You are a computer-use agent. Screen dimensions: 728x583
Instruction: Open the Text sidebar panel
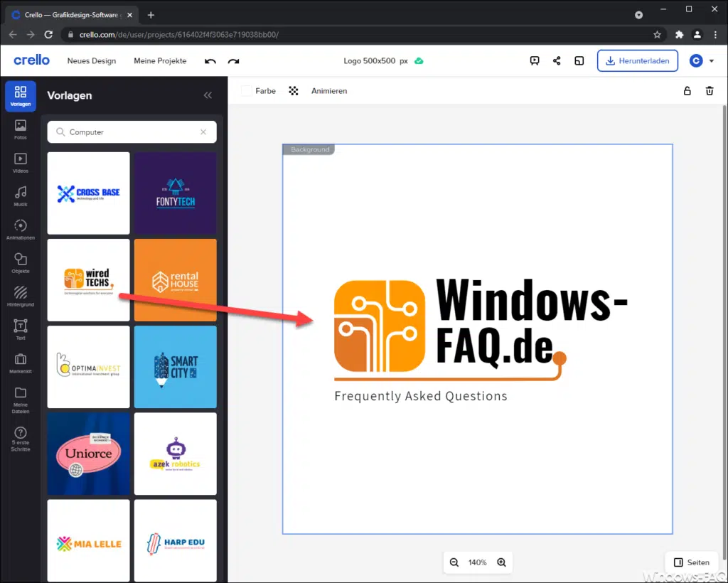(21, 330)
